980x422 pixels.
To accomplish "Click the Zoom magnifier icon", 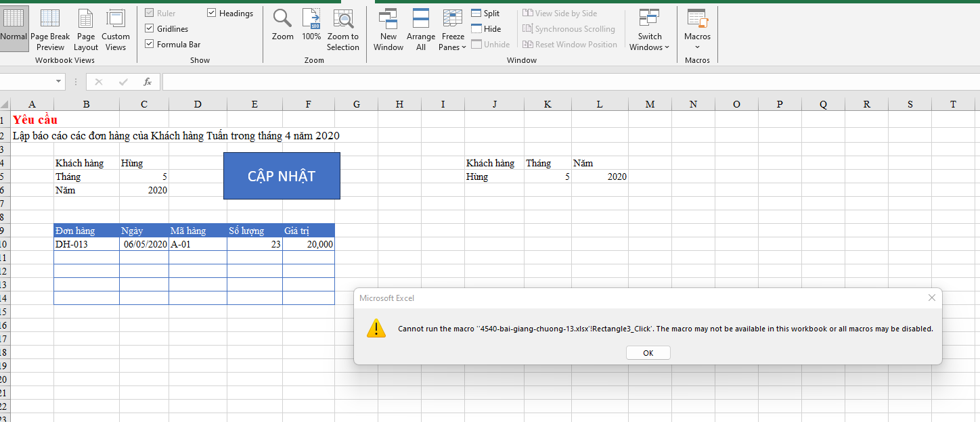I will (x=282, y=26).
